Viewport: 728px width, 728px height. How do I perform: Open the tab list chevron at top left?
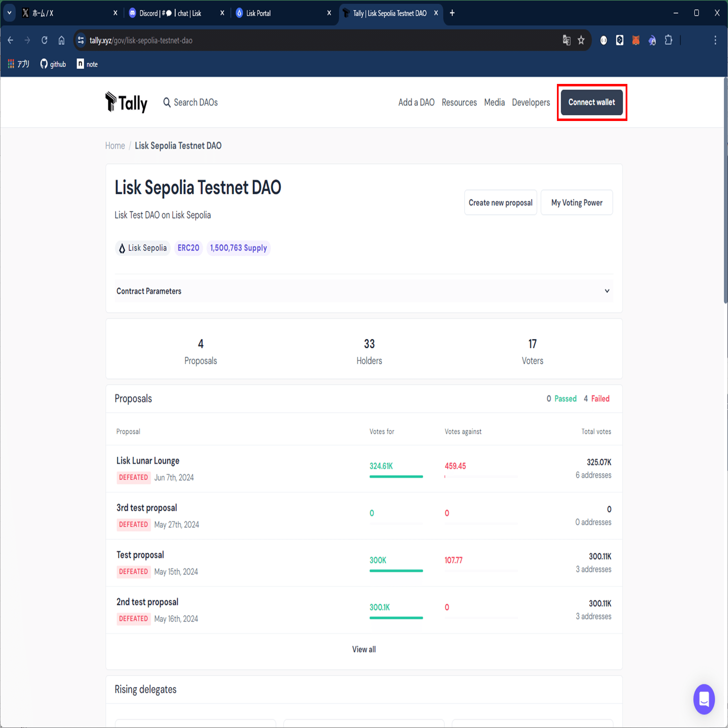[9, 13]
